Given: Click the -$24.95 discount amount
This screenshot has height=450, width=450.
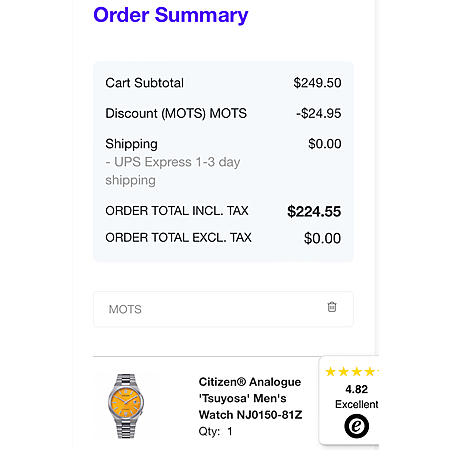Looking at the screenshot, I should point(319,113).
